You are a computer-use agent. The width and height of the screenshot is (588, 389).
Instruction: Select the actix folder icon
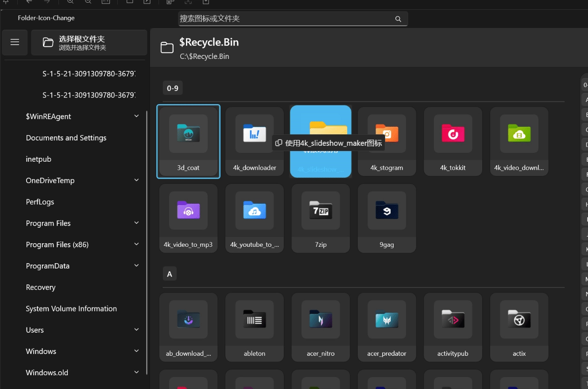pos(519,327)
